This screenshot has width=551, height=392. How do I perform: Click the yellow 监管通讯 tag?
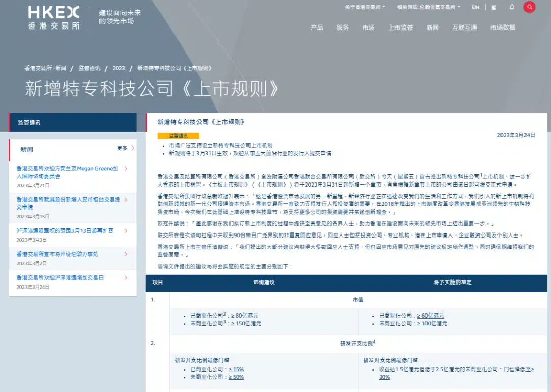(x=179, y=136)
